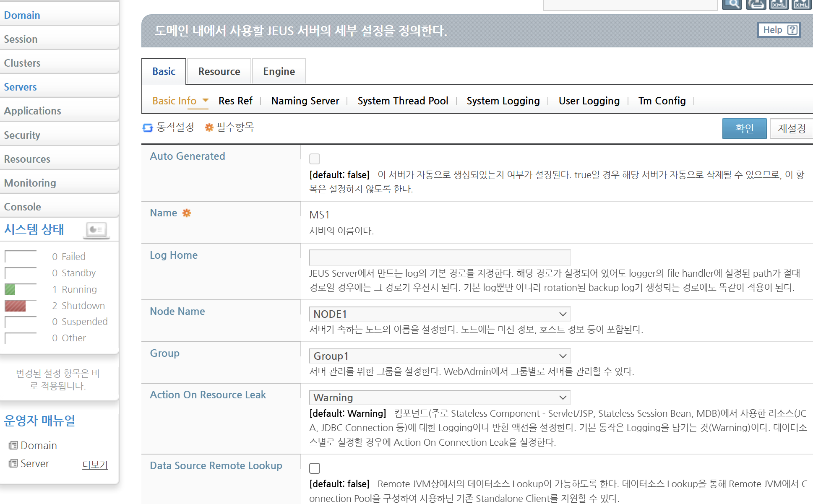813x504 pixels.
Task: Toggle the Auto Generated checkbox
Action: (x=315, y=159)
